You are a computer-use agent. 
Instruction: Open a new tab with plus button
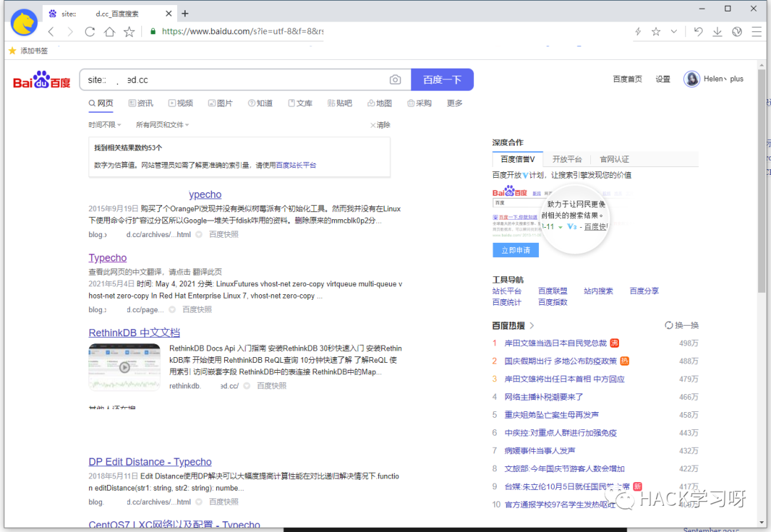pyautogui.click(x=185, y=14)
